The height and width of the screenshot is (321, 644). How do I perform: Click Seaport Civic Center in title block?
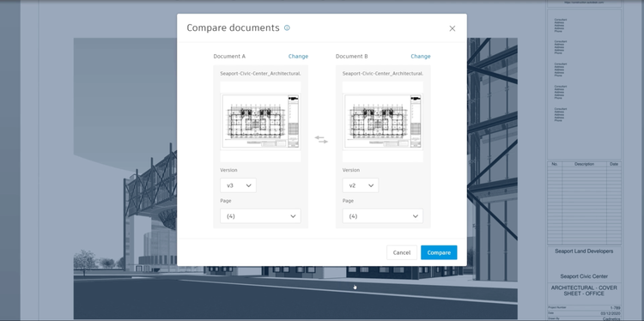584,276
